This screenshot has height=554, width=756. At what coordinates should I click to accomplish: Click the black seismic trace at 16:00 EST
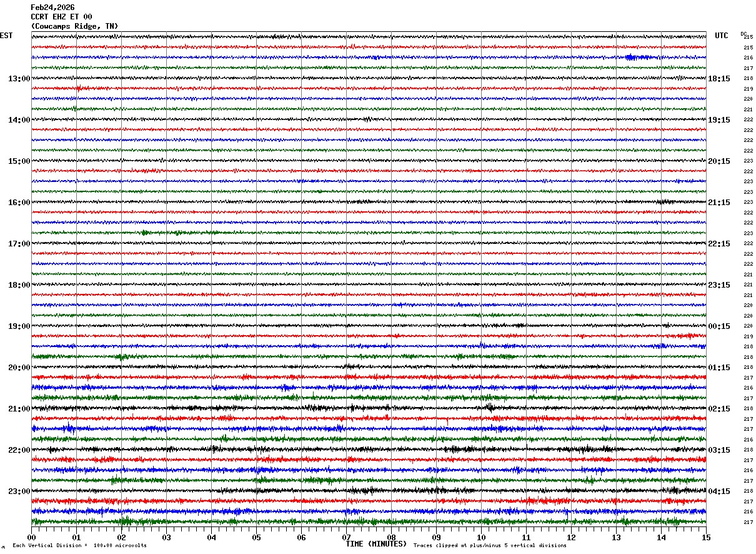[369, 202]
